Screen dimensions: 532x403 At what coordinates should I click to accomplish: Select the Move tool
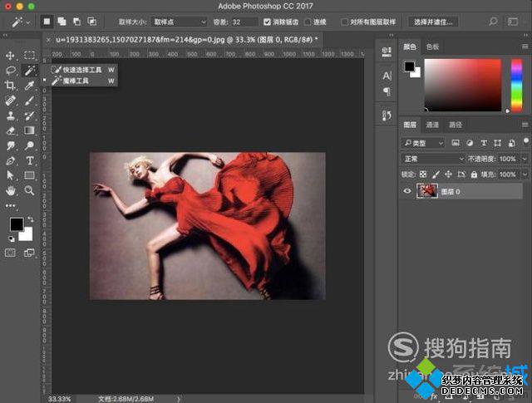pos(10,56)
